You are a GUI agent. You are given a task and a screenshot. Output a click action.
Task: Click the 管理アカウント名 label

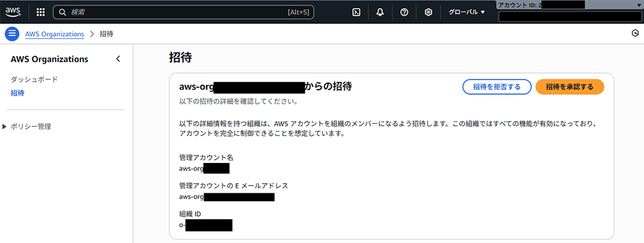[x=206, y=157]
